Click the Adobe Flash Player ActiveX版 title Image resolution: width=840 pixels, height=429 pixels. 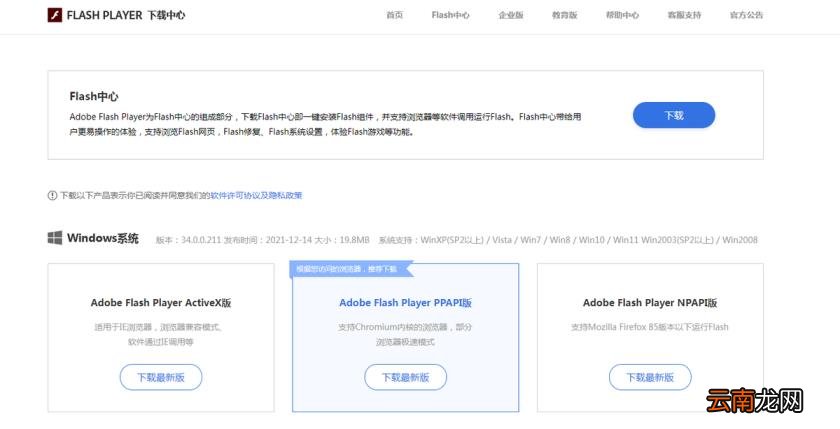161,303
